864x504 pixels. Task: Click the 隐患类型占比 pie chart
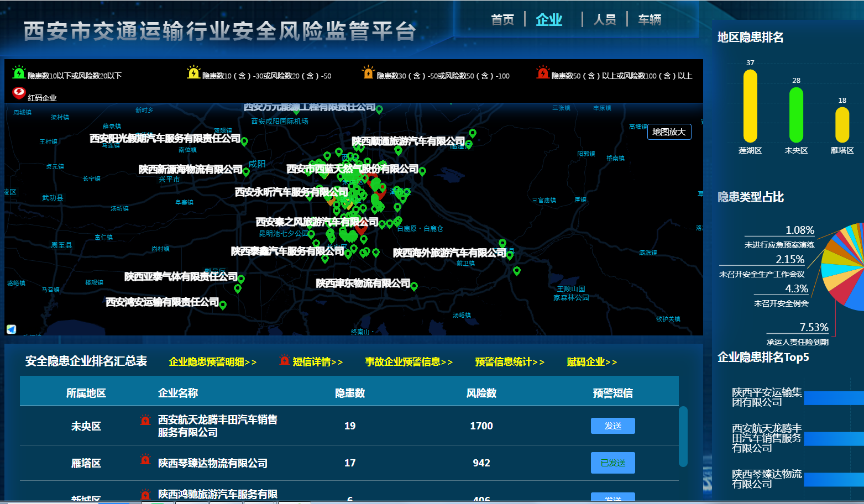tap(842, 267)
